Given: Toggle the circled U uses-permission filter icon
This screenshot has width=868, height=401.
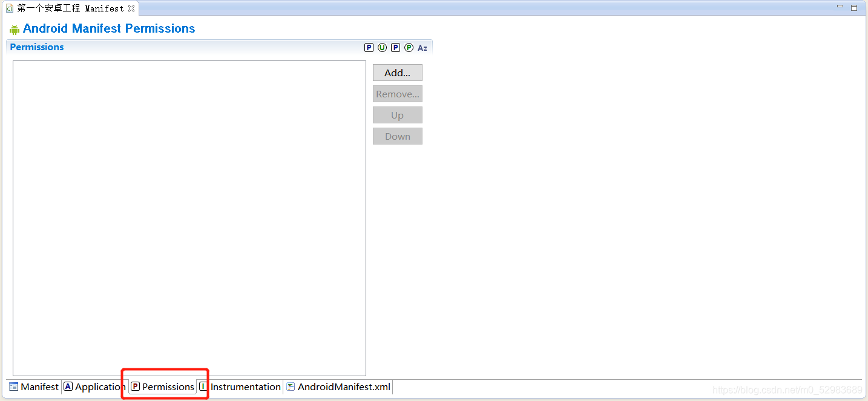Looking at the screenshot, I should tap(382, 48).
